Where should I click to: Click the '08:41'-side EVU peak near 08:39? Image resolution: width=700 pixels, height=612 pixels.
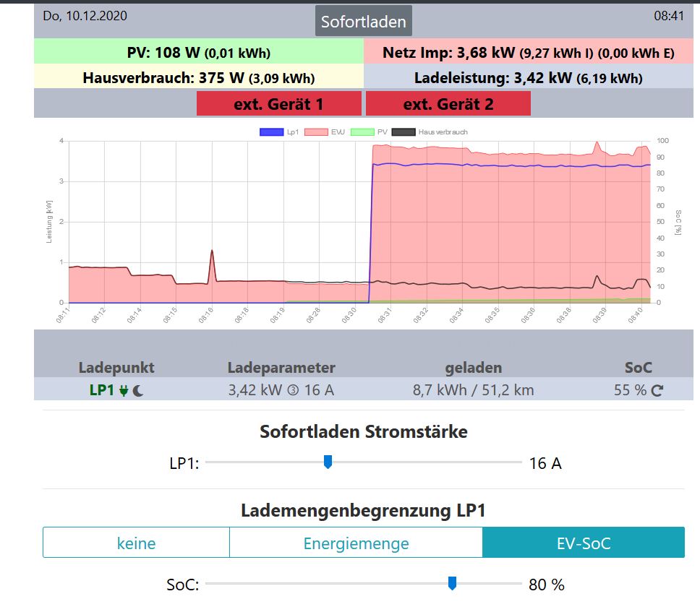[597, 144]
